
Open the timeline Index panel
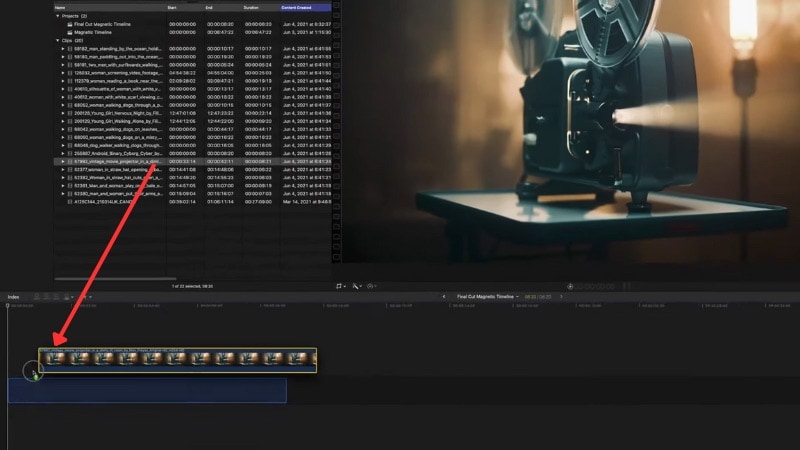point(13,296)
